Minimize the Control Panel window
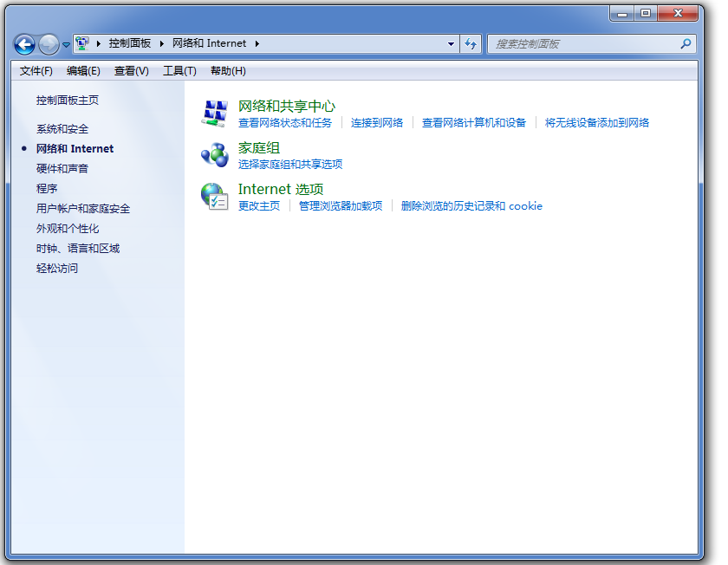Image resolution: width=728 pixels, height=565 pixels. [x=622, y=14]
